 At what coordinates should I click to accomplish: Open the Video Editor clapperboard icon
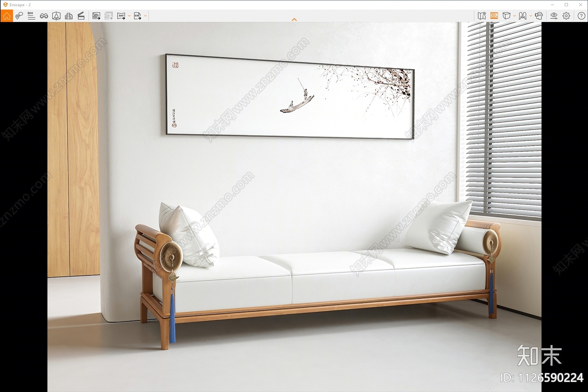pyautogui.click(x=81, y=16)
